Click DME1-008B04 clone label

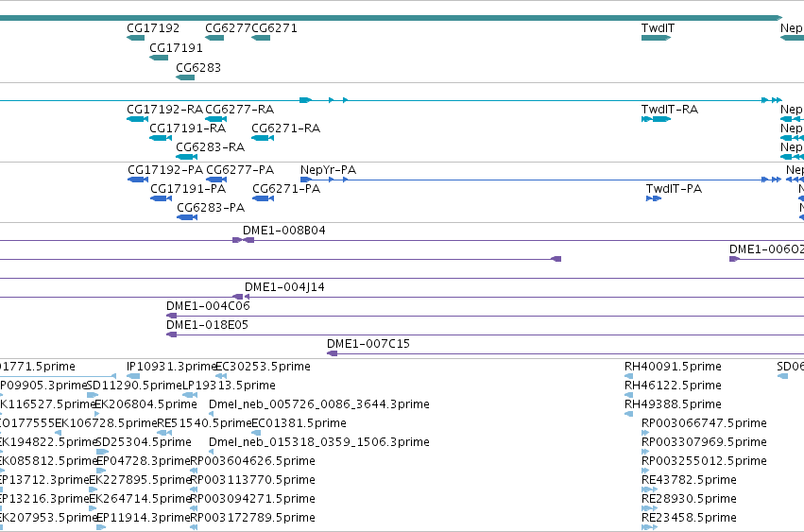pos(284,231)
